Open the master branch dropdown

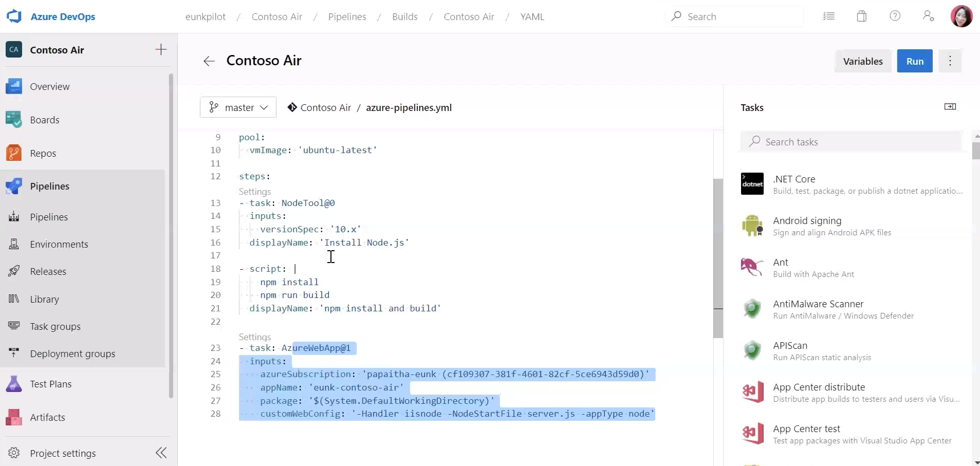click(x=238, y=107)
